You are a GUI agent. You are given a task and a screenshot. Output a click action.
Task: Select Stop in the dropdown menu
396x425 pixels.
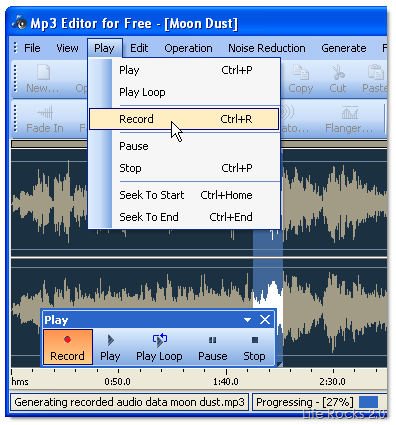[184, 168]
